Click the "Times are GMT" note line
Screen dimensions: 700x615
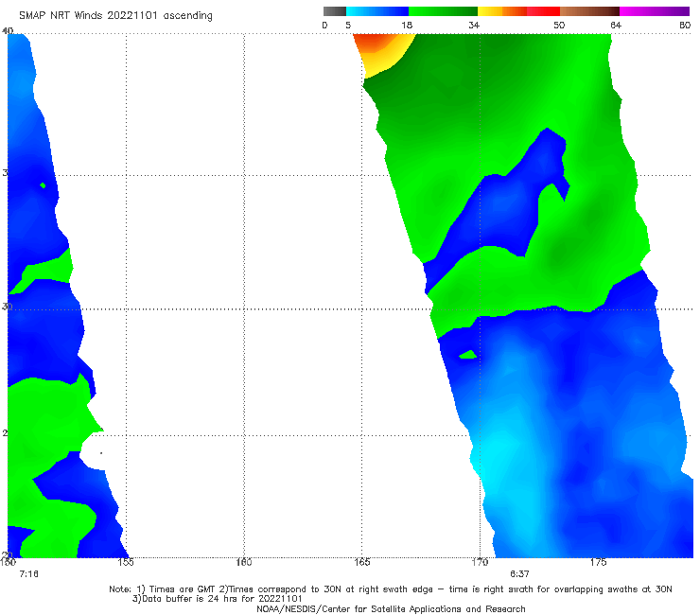click(x=391, y=589)
